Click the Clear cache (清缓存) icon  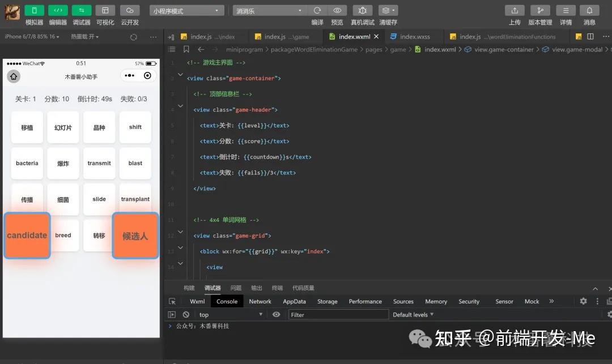388,11
